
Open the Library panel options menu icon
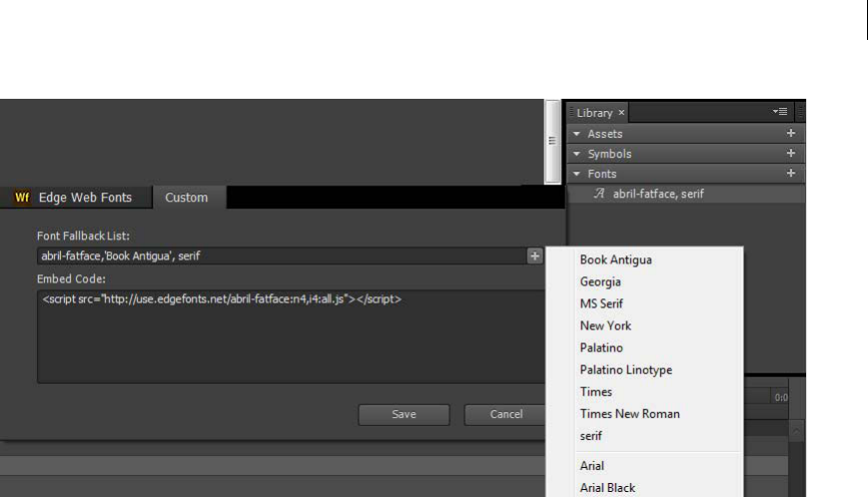pos(780,112)
